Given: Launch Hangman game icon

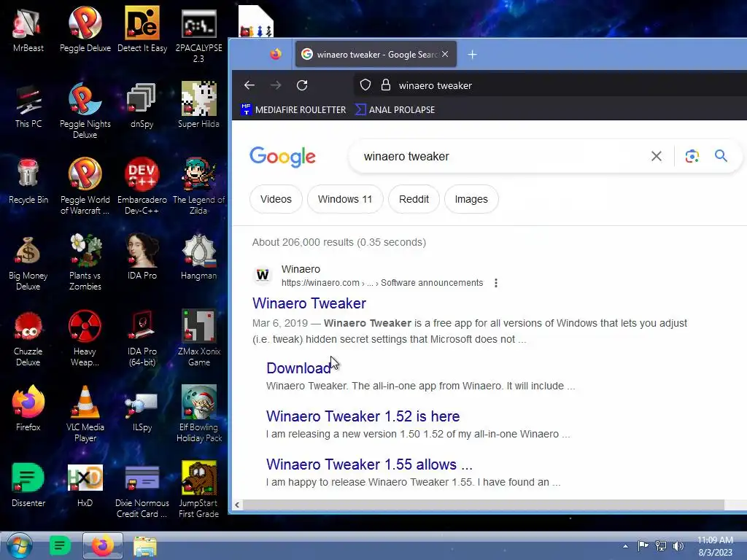Looking at the screenshot, I should click(x=198, y=257).
